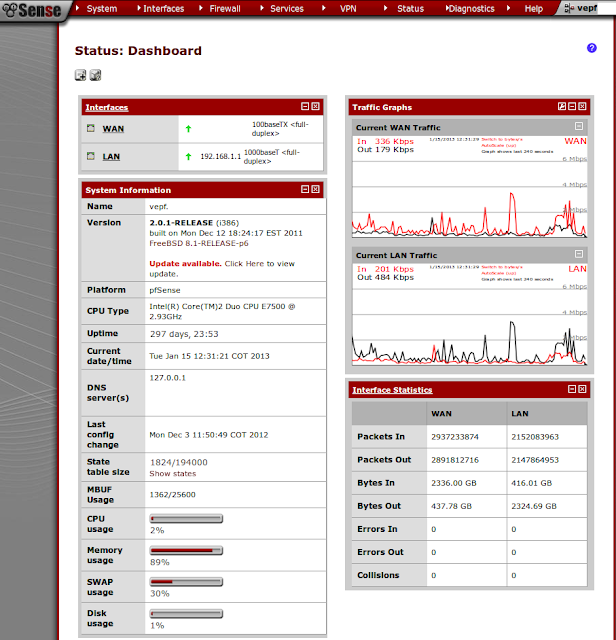616x640 pixels.
Task: Open the Help menu
Action: point(534,9)
